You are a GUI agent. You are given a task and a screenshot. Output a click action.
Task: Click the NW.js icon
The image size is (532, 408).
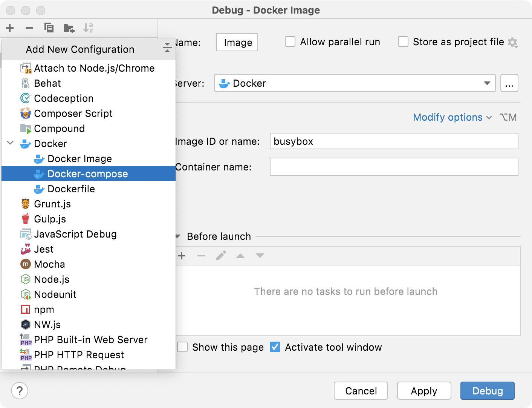[25, 324]
